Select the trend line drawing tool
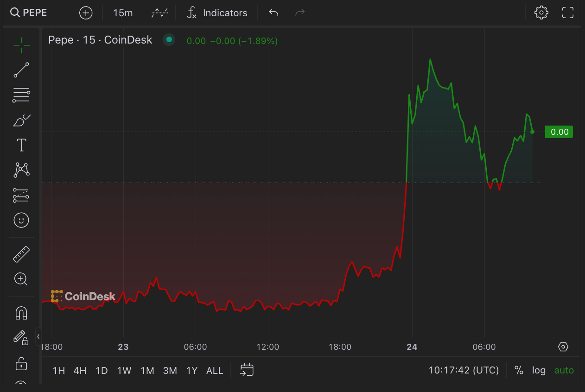585x392 pixels. pyautogui.click(x=21, y=70)
